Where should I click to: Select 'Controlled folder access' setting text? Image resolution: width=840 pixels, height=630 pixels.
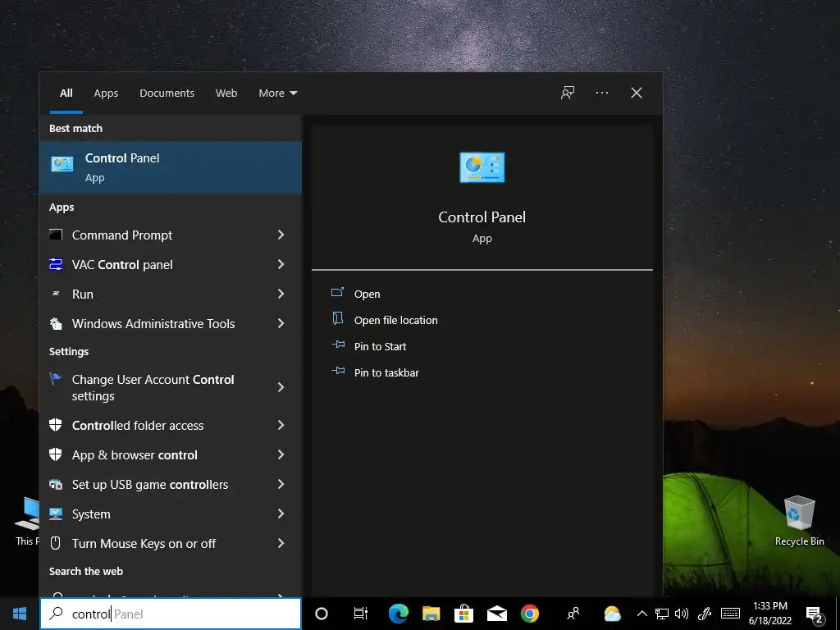tap(138, 426)
